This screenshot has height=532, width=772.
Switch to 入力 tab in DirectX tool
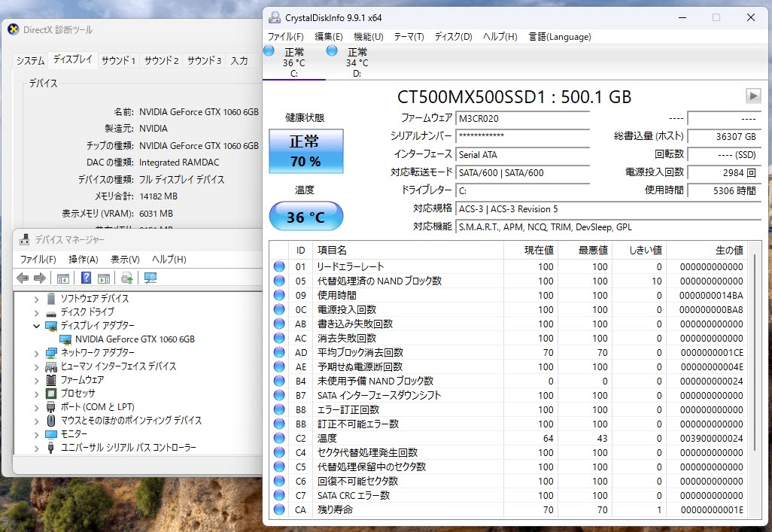pos(239,61)
